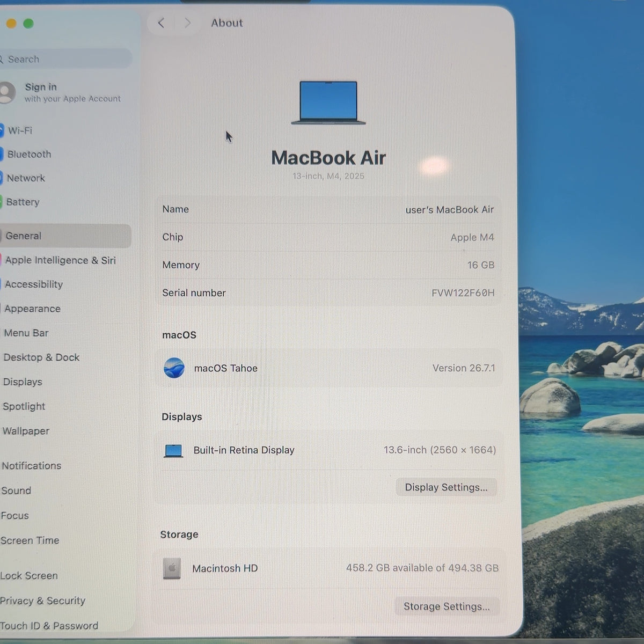Image resolution: width=644 pixels, height=644 pixels.
Task: Click the "13-inch, M4, 2025" model subtitle
Action: pyautogui.click(x=328, y=176)
